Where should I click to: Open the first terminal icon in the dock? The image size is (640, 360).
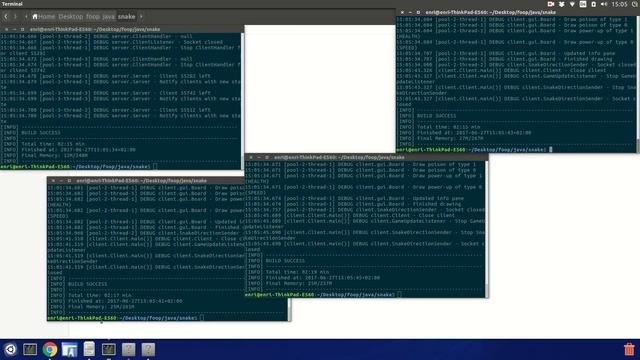click(x=30, y=349)
